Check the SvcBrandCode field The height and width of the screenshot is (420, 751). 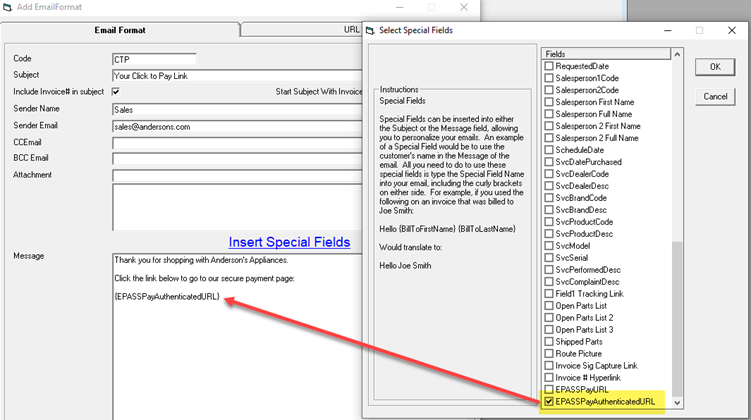point(549,198)
